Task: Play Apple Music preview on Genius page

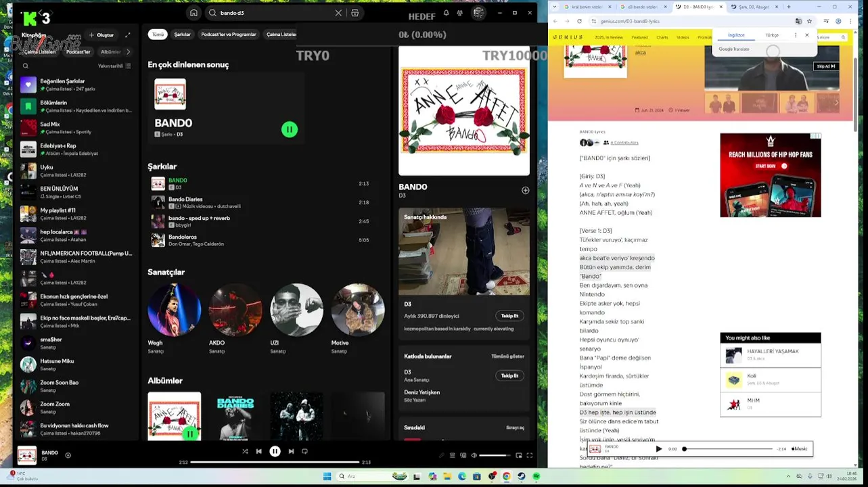Action: click(x=659, y=448)
